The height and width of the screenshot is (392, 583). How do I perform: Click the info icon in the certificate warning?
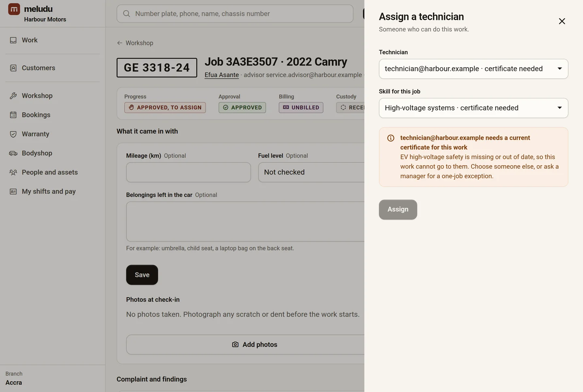pos(391,138)
